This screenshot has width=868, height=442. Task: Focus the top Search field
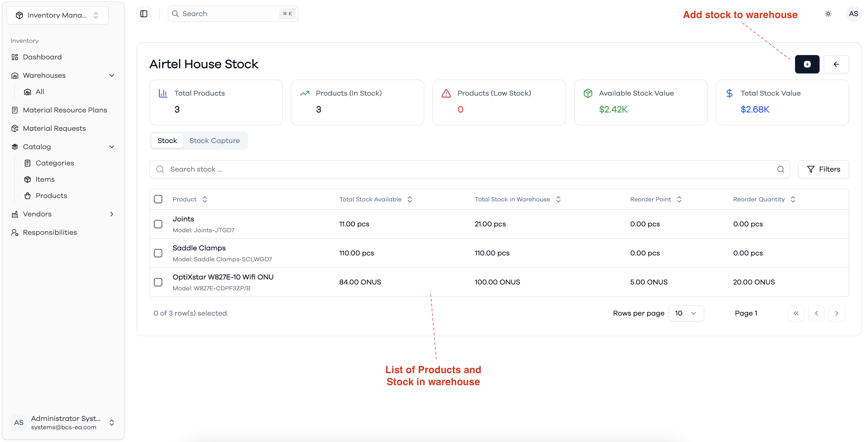pos(233,14)
